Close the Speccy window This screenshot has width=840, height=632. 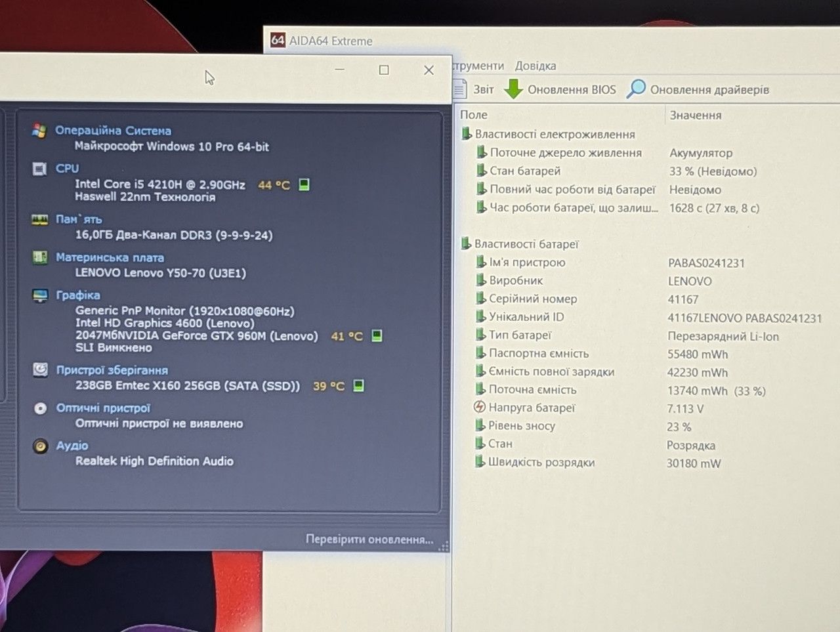[429, 70]
